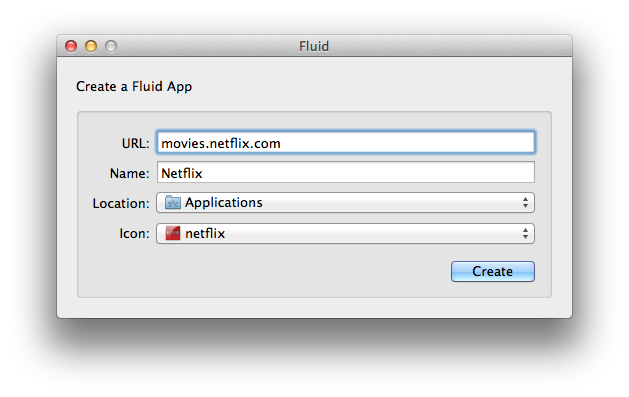
Task: Open the Icon dropdown showing netflix
Action: click(345, 233)
